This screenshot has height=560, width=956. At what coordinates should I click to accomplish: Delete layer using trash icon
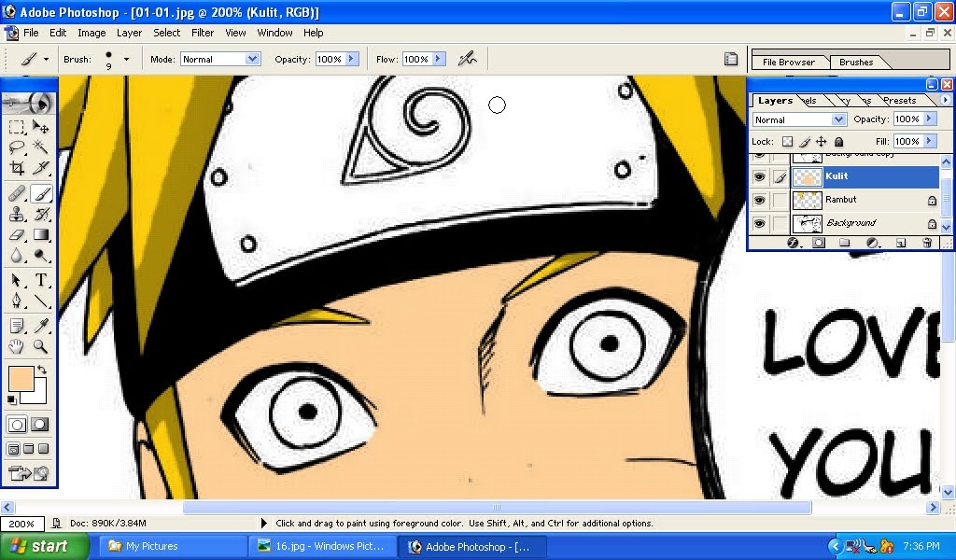(926, 241)
